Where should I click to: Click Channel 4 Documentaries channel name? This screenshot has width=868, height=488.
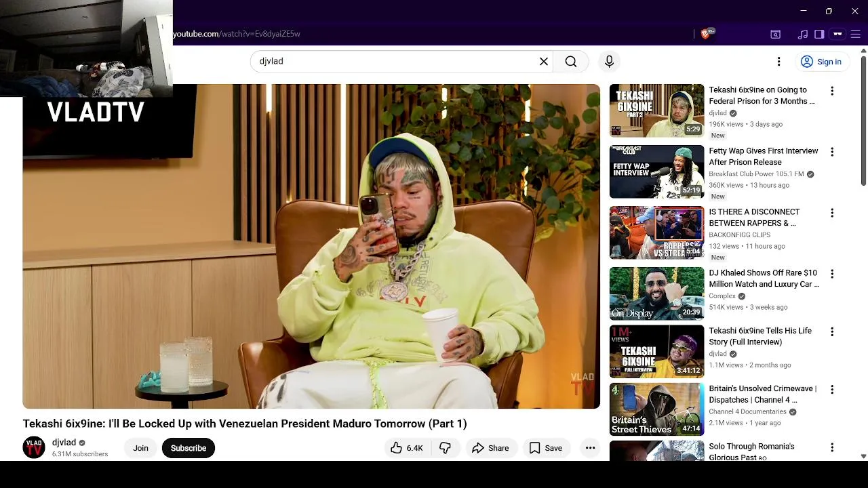tap(747, 412)
